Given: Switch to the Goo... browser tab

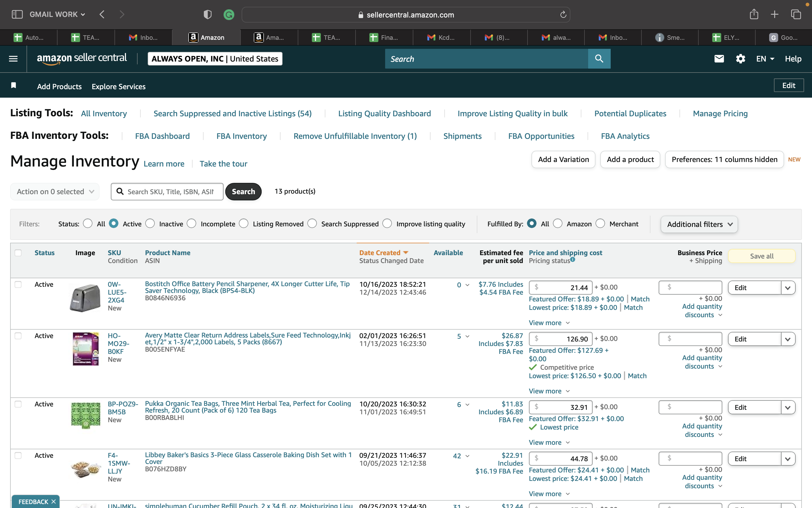Looking at the screenshot, I should click(x=784, y=37).
